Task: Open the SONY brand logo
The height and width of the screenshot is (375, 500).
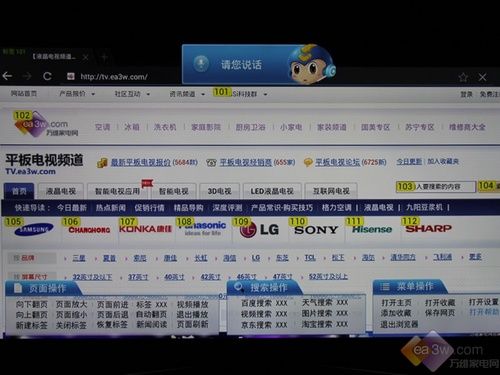Action: [316, 230]
